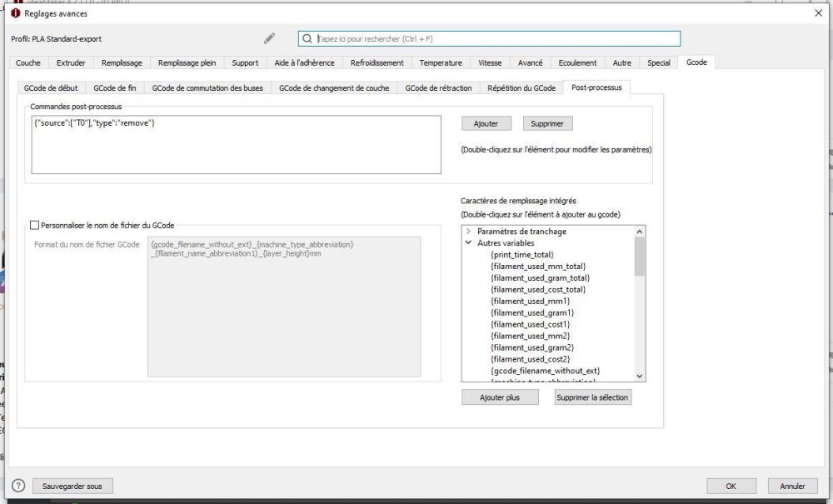
Task: Click Paramètres de tranchage label
Action: tap(521, 231)
